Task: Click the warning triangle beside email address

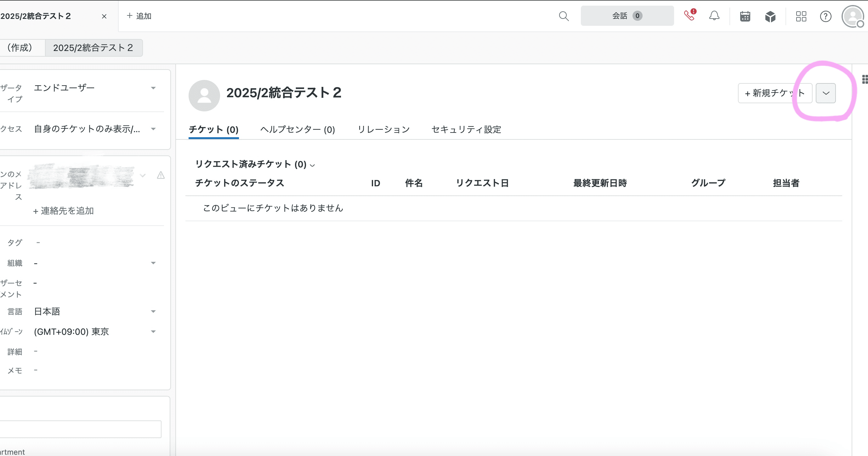Action: click(x=161, y=175)
